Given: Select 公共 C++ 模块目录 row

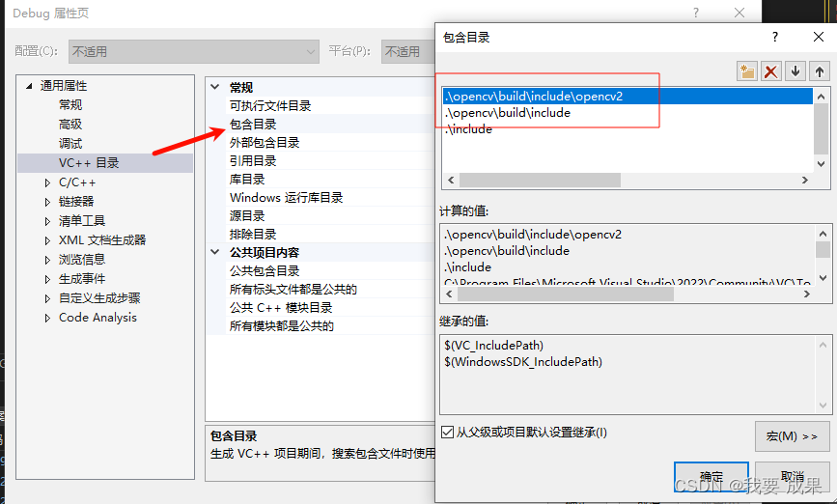Looking at the screenshot, I should [321, 308].
